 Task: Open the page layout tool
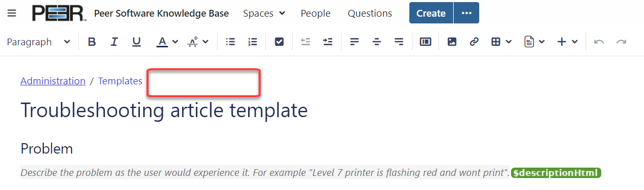426,42
